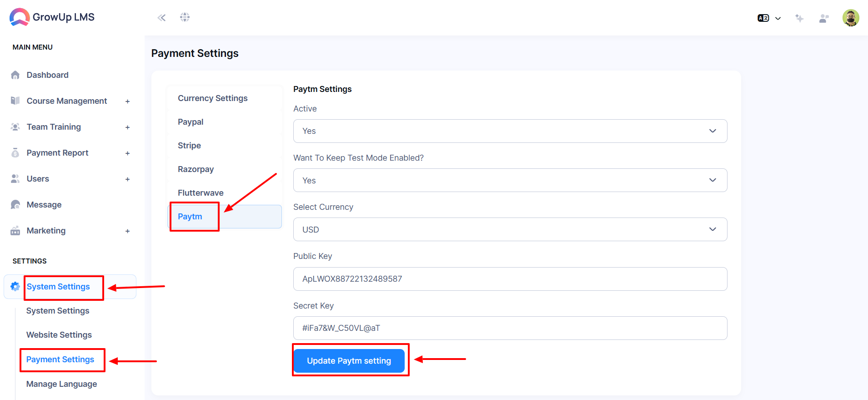Click the Payment Report money bag icon
868x400 pixels.
point(15,153)
